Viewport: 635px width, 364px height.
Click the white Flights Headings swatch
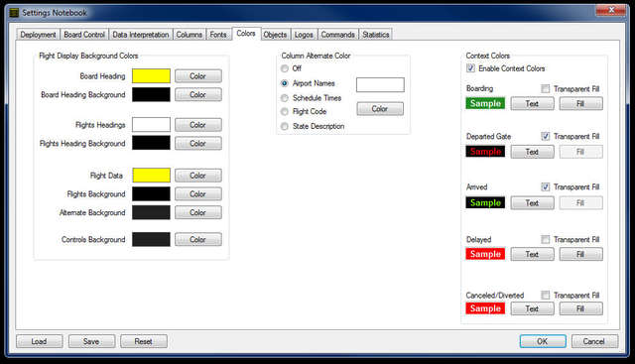(151, 125)
